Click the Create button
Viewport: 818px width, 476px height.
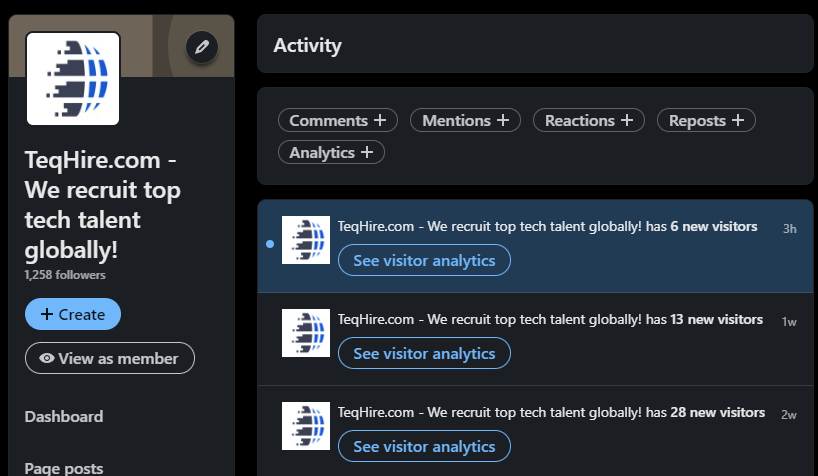(x=73, y=314)
